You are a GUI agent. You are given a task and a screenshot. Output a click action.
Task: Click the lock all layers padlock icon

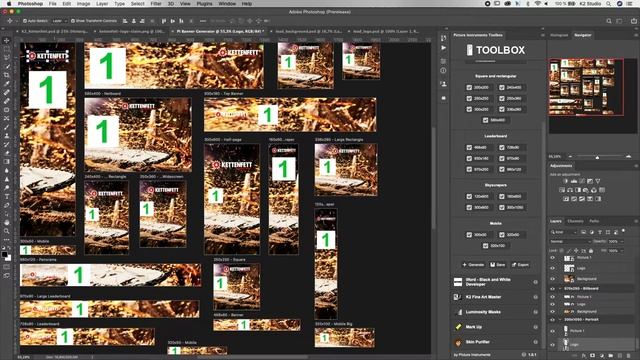(x=591, y=251)
